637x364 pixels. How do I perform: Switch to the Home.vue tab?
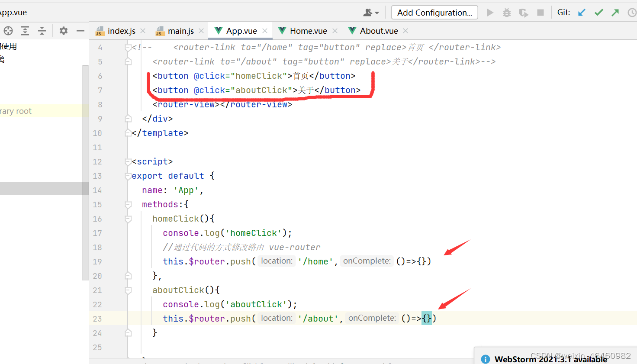pos(308,31)
